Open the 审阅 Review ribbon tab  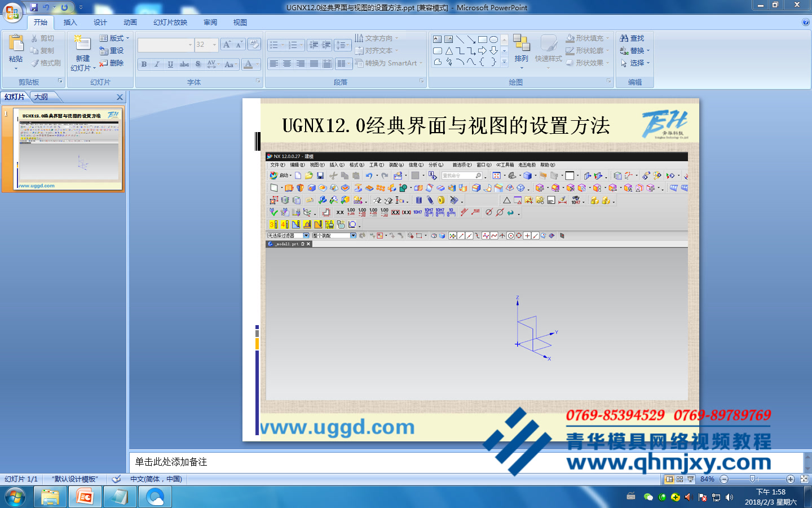click(210, 23)
